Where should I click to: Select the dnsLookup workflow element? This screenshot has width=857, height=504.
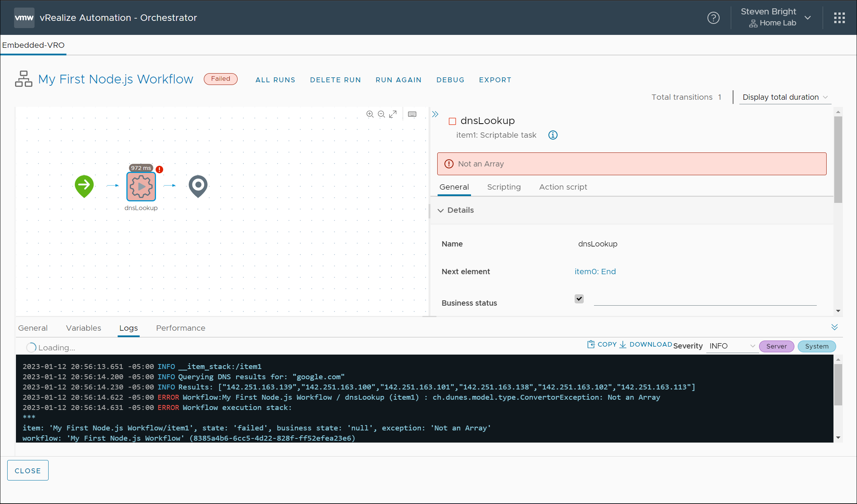141,186
